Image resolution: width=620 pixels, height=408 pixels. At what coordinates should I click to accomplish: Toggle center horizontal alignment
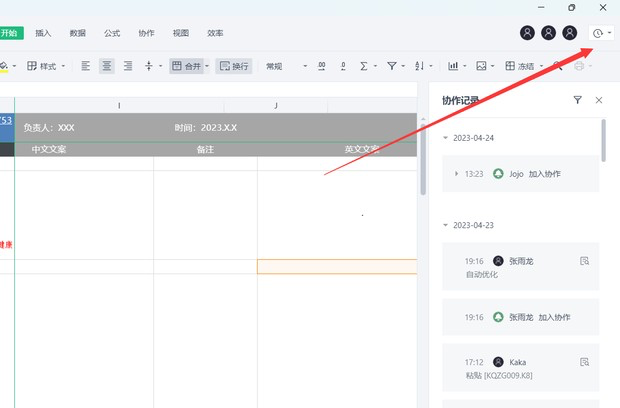(107, 66)
